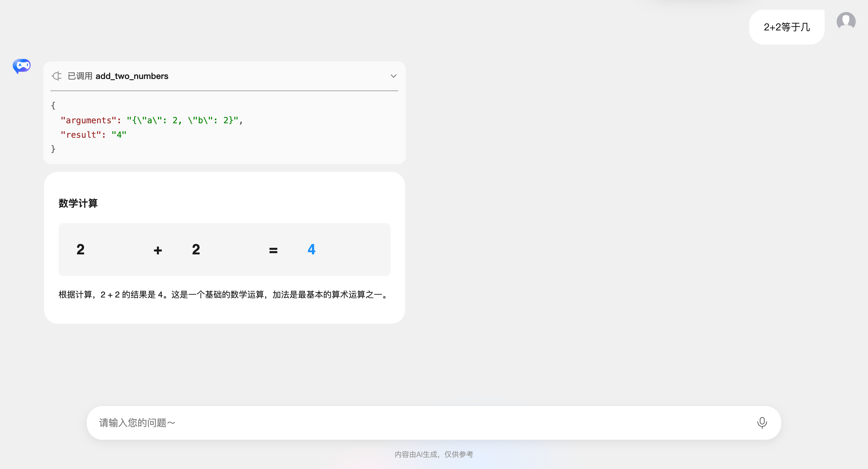Screen dimensions: 868x469
Task: Click the 数学计算 card title
Action: click(77, 203)
